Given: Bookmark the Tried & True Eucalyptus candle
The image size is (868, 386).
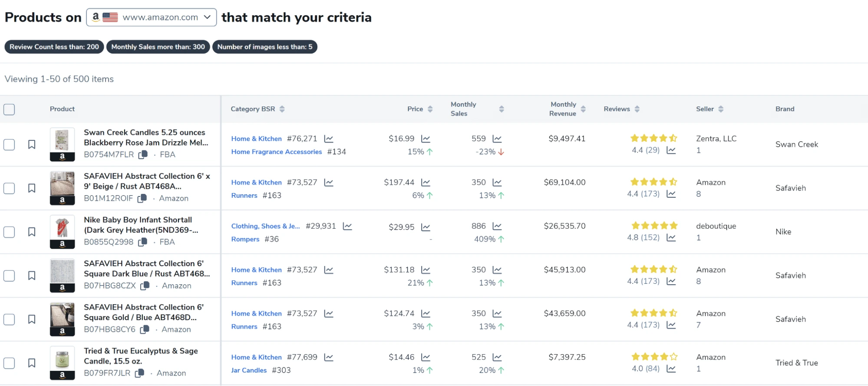Looking at the screenshot, I should tap(32, 363).
